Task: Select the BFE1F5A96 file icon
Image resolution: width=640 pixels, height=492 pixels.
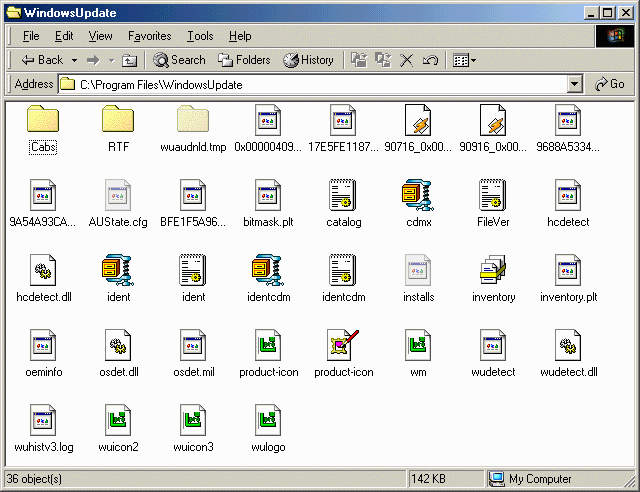Action: (x=193, y=195)
